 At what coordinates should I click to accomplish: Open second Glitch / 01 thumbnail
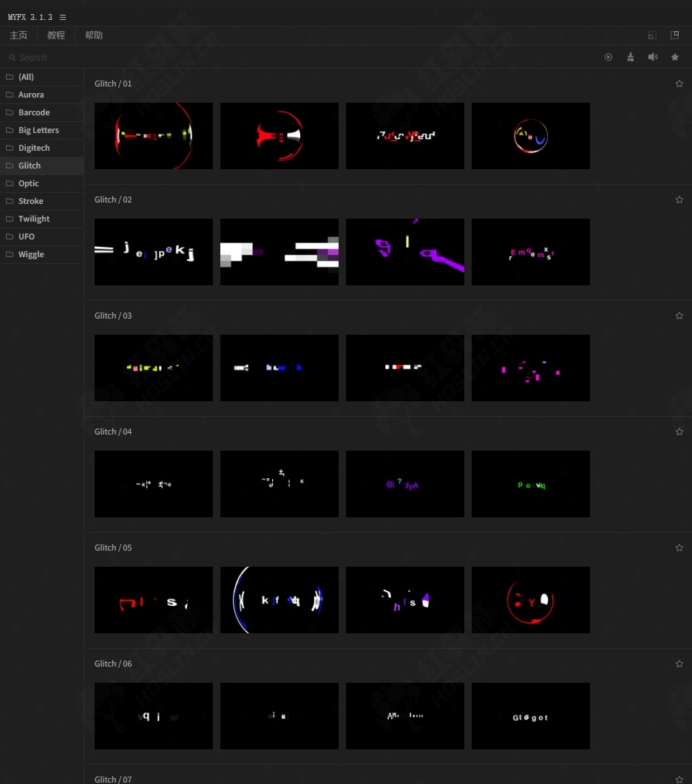(279, 136)
